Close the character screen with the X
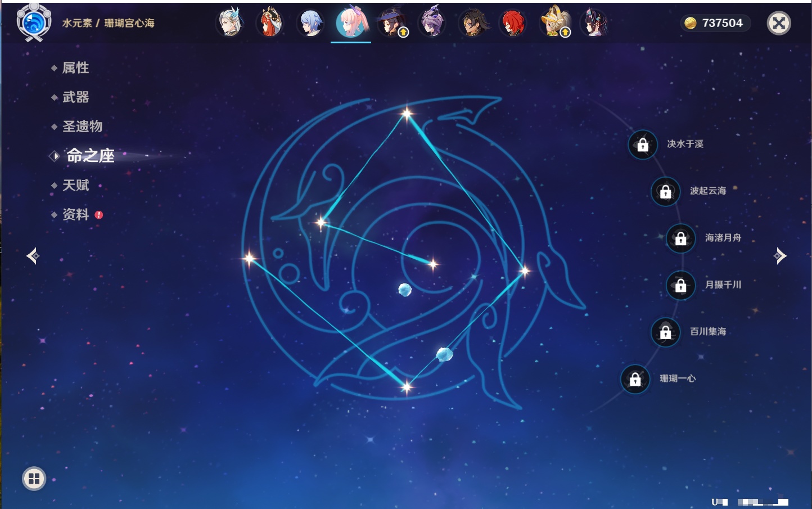The image size is (812, 509). pyautogui.click(x=779, y=23)
